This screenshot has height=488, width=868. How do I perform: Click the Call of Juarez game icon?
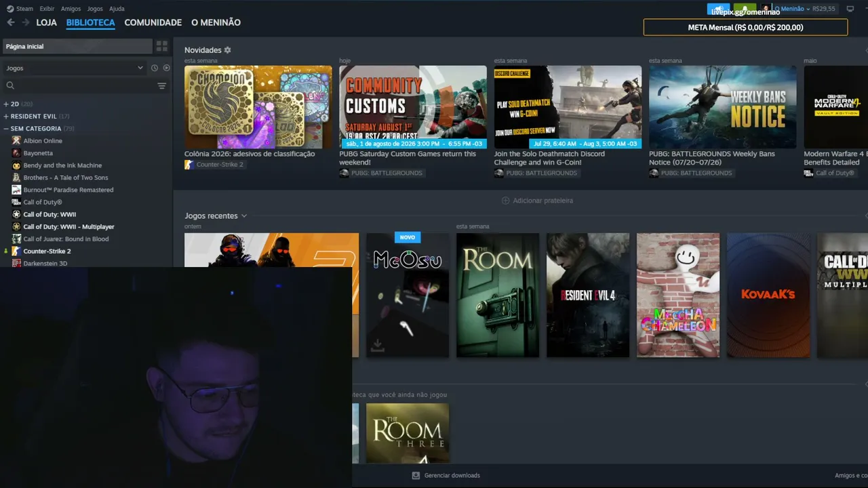17,239
